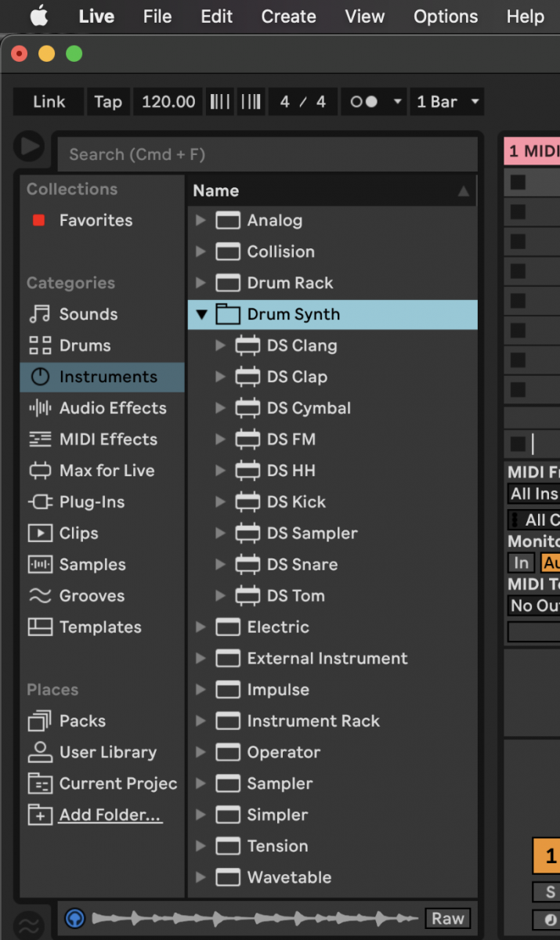Open the 1 Bar quantization dropdown
Viewport: 560px width, 940px height.
coord(446,102)
